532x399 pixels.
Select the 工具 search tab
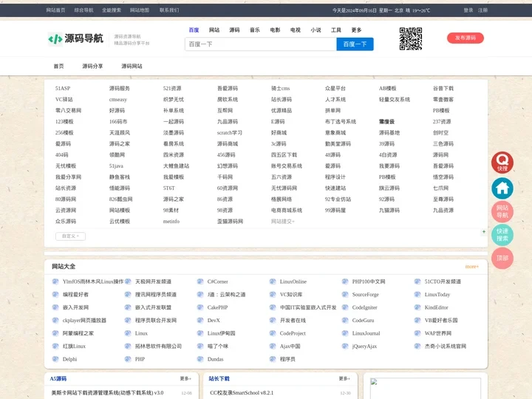336,30
